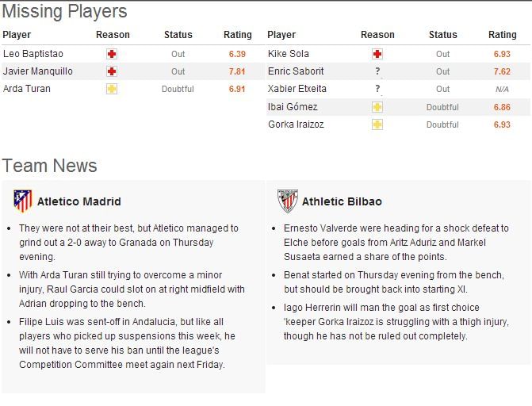Open Javier Manquillo's player profile
Screen dimensions: 532x406
pos(38,71)
